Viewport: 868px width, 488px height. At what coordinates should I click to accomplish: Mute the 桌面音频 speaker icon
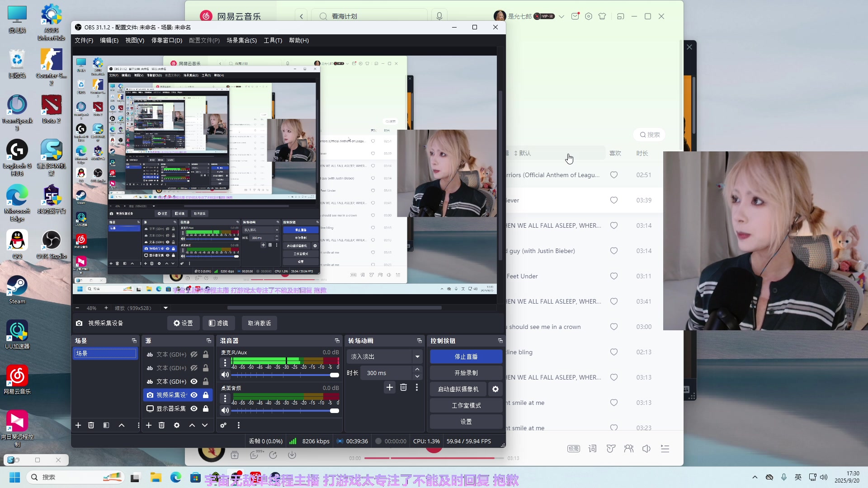click(x=225, y=410)
